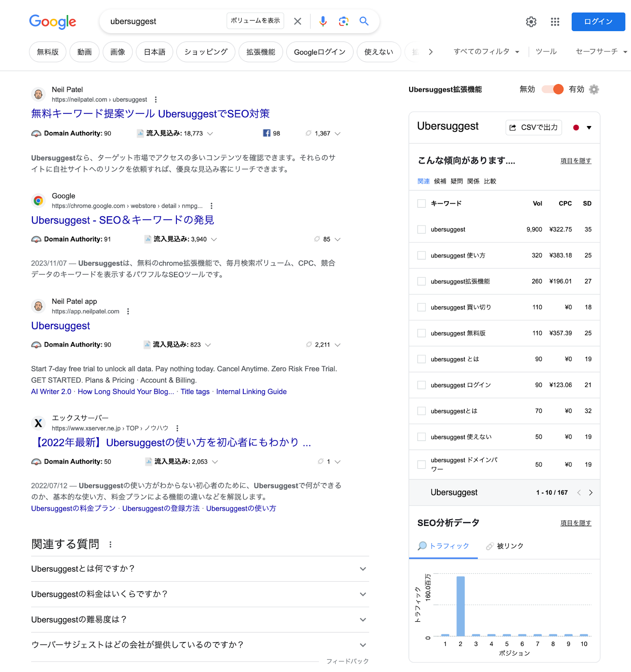Open すべてのフィルタ dropdown

click(486, 52)
